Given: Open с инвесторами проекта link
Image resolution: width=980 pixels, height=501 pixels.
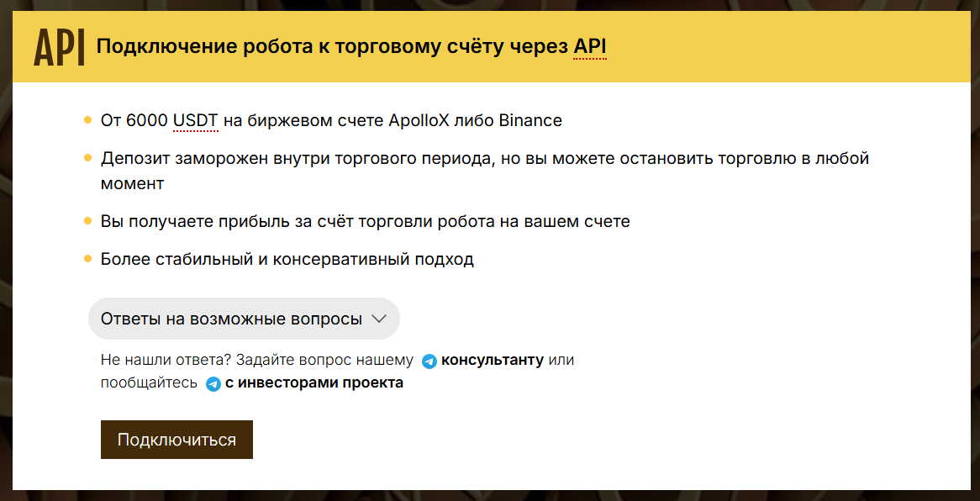Looking at the screenshot, I should (x=314, y=383).
